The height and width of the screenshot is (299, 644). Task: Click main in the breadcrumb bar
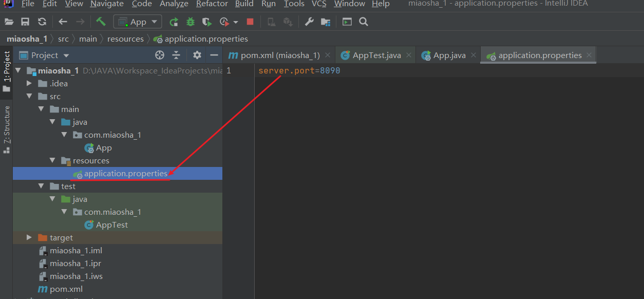coord(88,39)
